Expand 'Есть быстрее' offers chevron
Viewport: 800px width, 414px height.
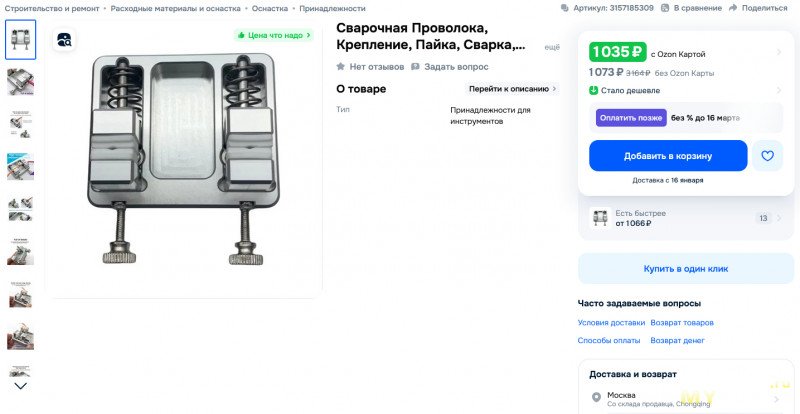point(779,218)
